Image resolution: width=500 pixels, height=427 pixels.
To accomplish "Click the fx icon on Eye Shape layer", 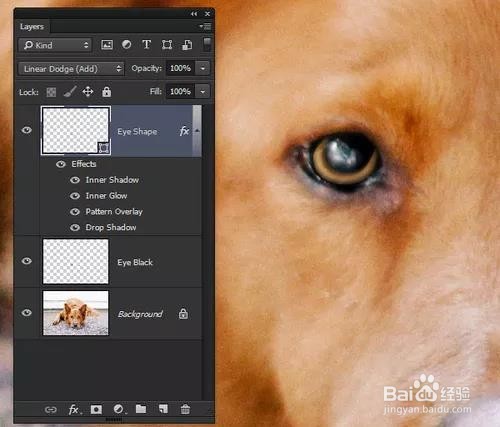I will [184, 131].
